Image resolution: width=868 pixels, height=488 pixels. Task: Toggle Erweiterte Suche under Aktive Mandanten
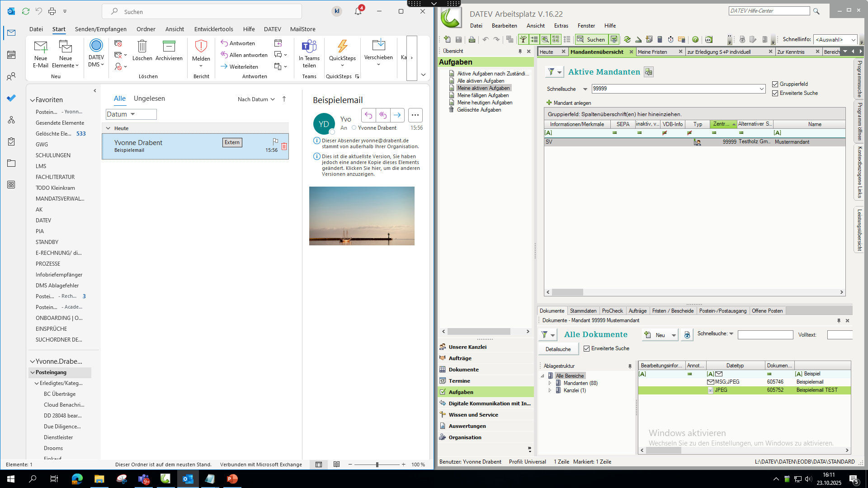pyautogui.click(x=775, y=93)
